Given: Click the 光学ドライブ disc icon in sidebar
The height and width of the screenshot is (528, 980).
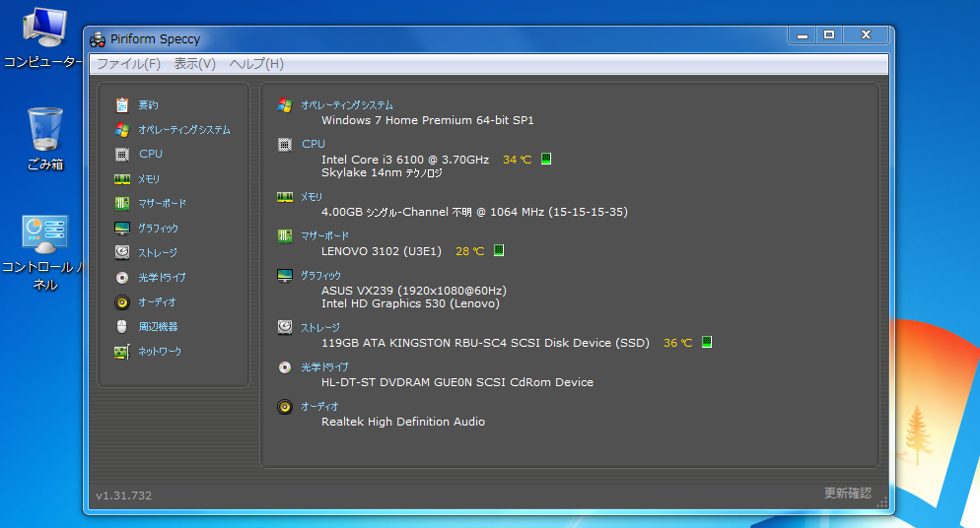Looking at the screenshot, I should [x=122, y=278].
